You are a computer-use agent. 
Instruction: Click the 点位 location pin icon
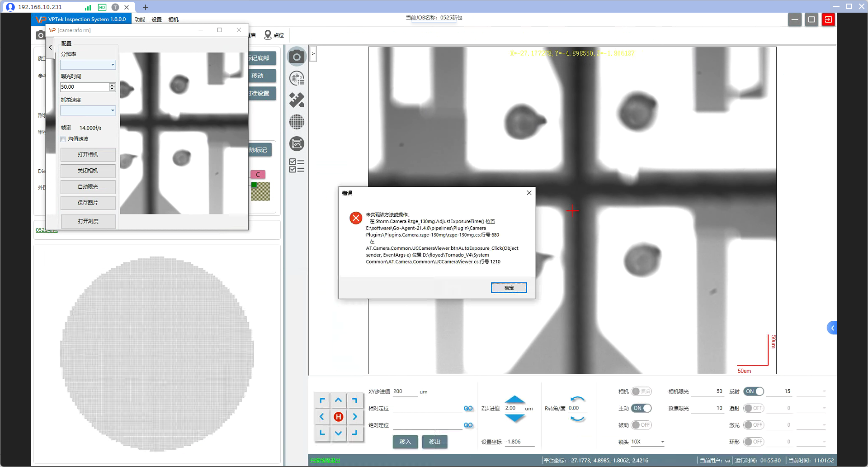tap(274, 35)
